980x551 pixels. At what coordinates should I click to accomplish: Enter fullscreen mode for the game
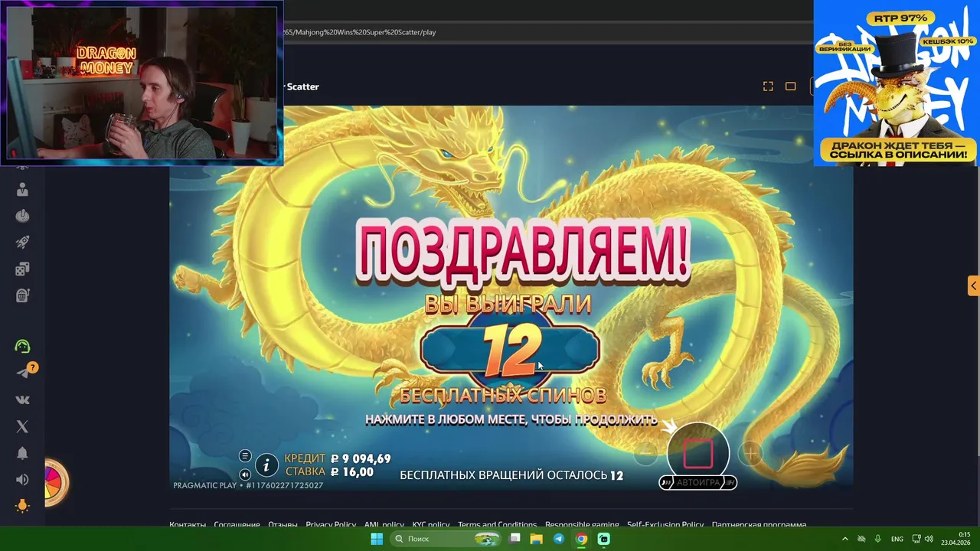[x=768, y=86]
